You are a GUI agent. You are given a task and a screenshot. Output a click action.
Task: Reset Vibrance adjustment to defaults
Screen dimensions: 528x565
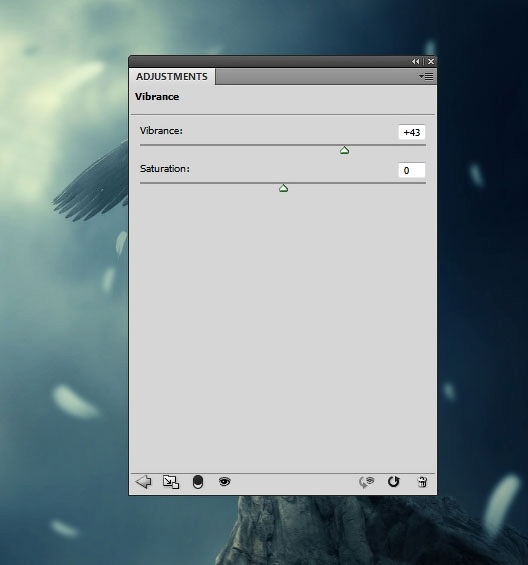tap(394, 482)
